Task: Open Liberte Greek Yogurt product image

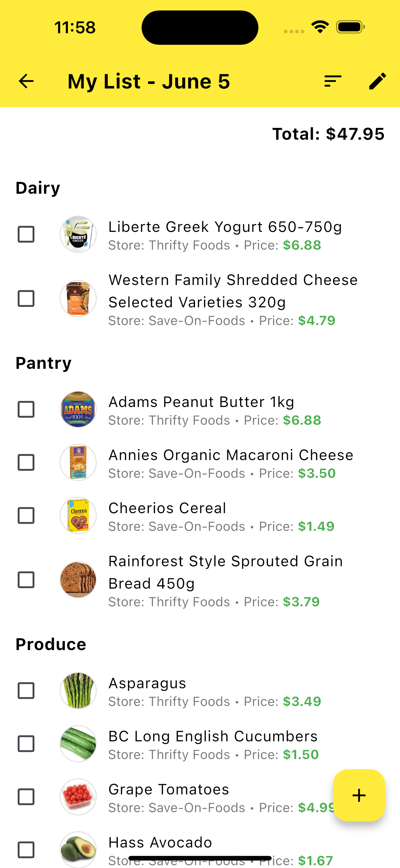Action: pos(78,234)
